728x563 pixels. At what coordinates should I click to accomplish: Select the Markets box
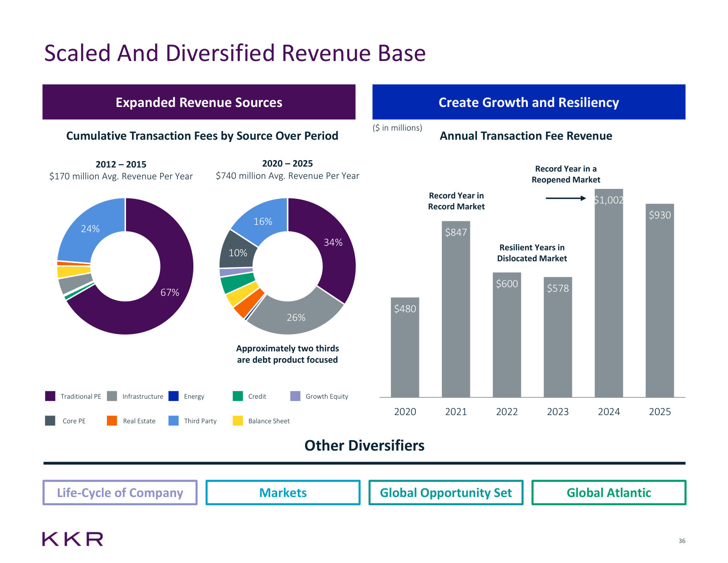click(x=283, y=492)
